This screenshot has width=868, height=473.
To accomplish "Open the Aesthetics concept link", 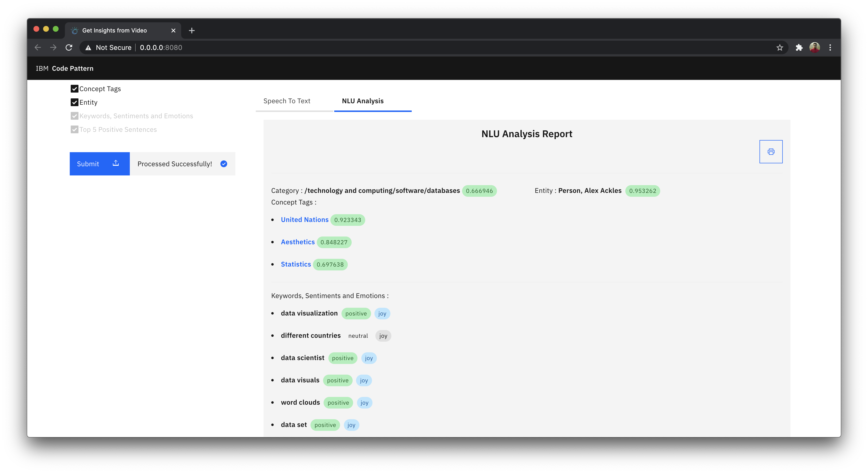I will (298, 242).
